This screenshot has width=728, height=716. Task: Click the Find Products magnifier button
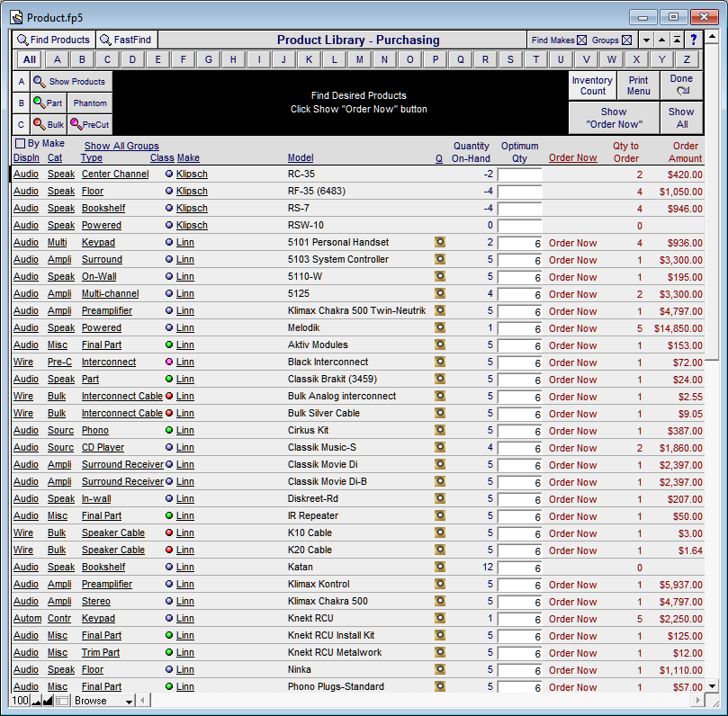click(54, 40)
